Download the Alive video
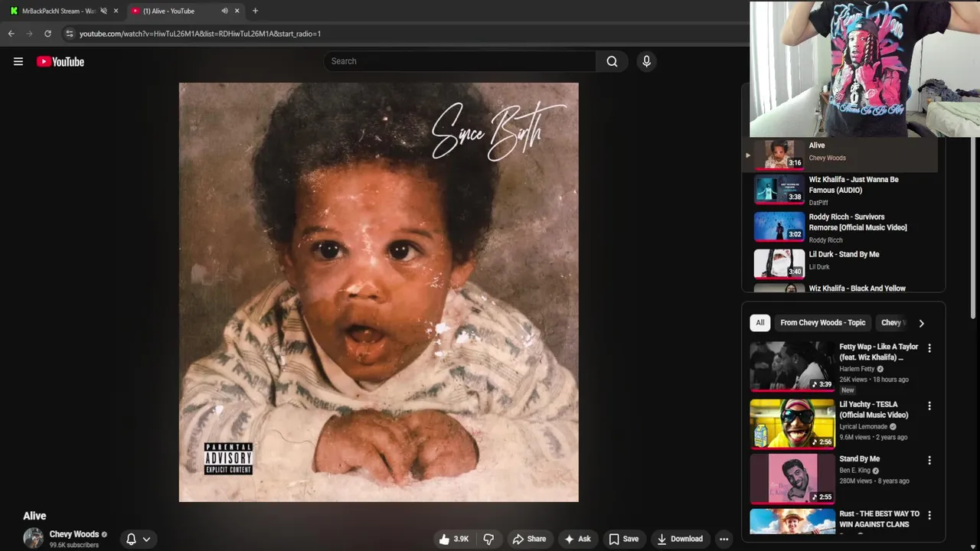 [680, 539]
